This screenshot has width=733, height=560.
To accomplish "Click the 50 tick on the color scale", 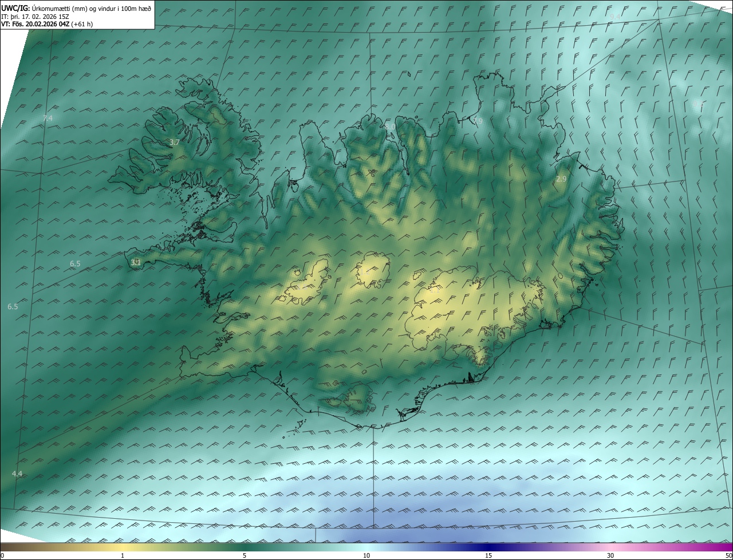I will click(728, 555).
